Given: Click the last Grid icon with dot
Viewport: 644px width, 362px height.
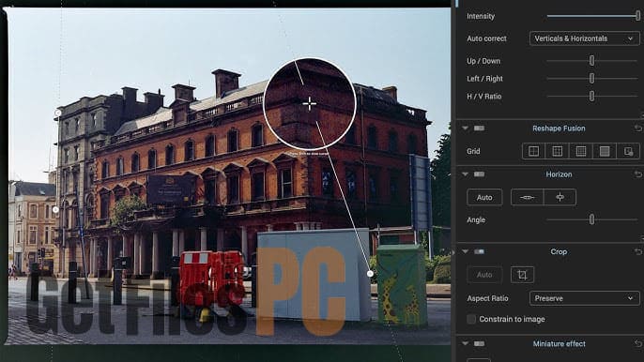Looking at the screenshot, I should click(628, 151).
